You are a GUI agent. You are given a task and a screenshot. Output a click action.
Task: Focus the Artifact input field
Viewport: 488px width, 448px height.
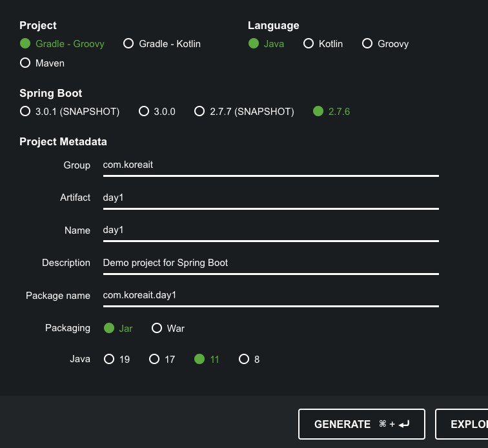pos(270,198)
